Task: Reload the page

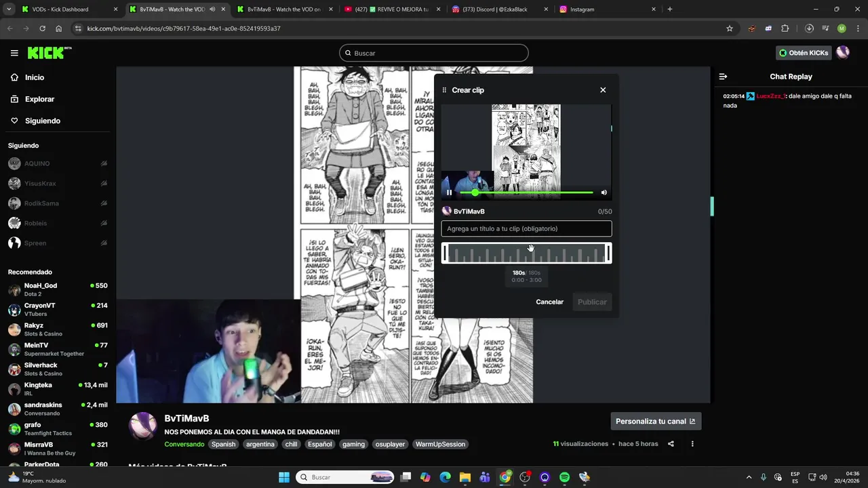Action: point(42,28)
